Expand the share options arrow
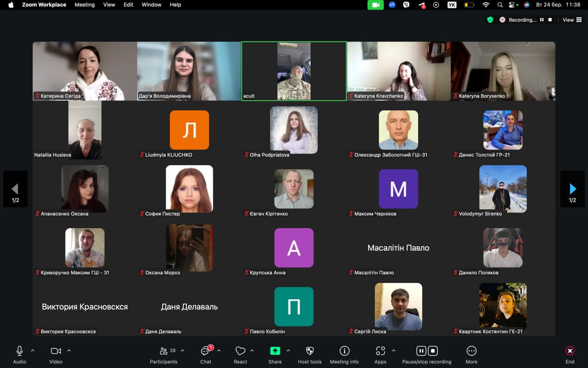 click(x=288, y=351)
